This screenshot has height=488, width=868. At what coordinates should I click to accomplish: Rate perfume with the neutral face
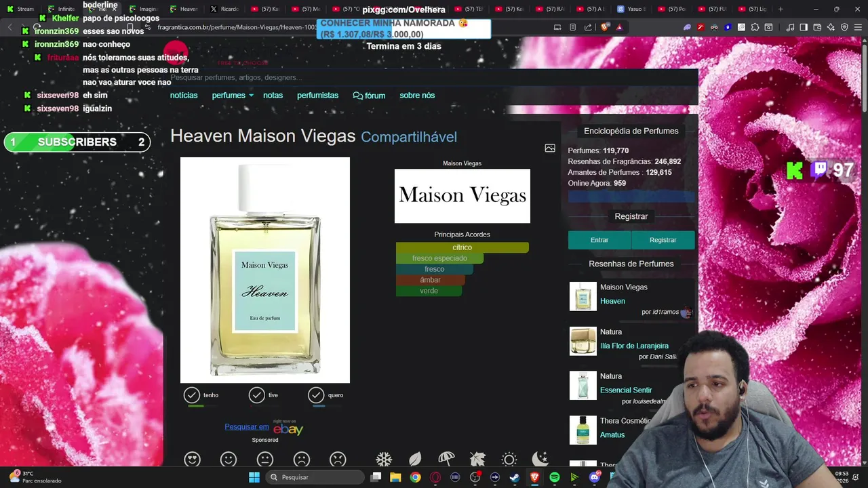(x=265, y=460)
